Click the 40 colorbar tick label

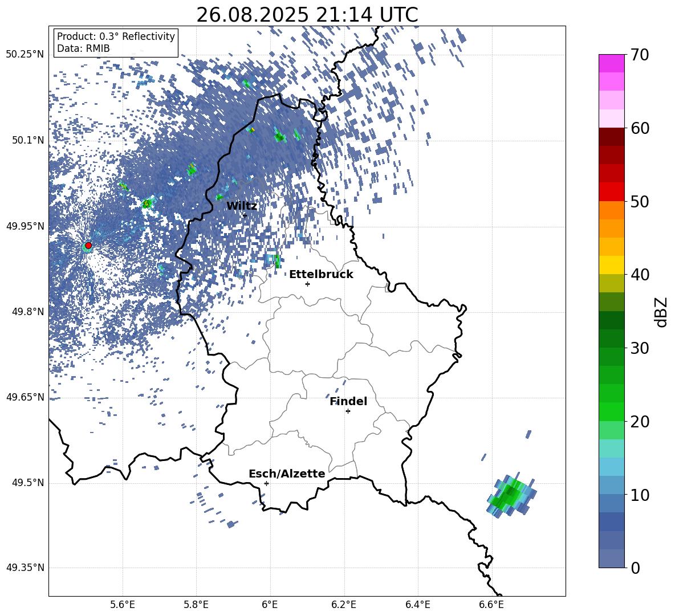click(x=640, y=275)
